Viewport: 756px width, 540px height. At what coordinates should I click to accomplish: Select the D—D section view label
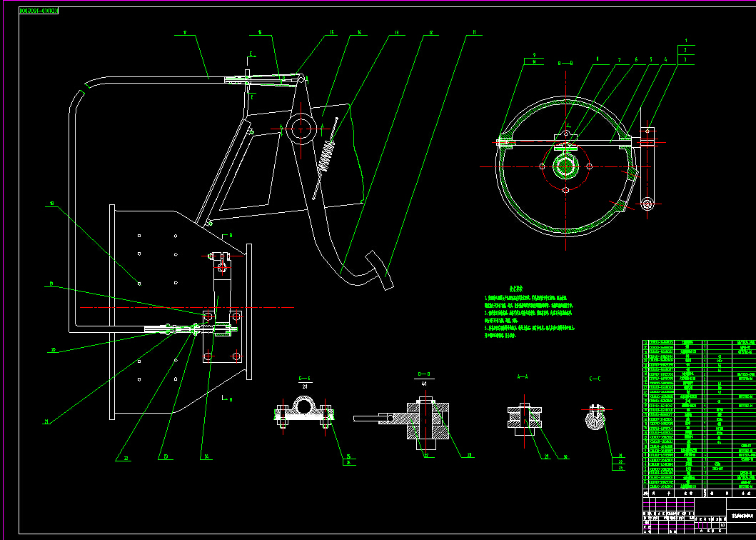tap(424, 374)
